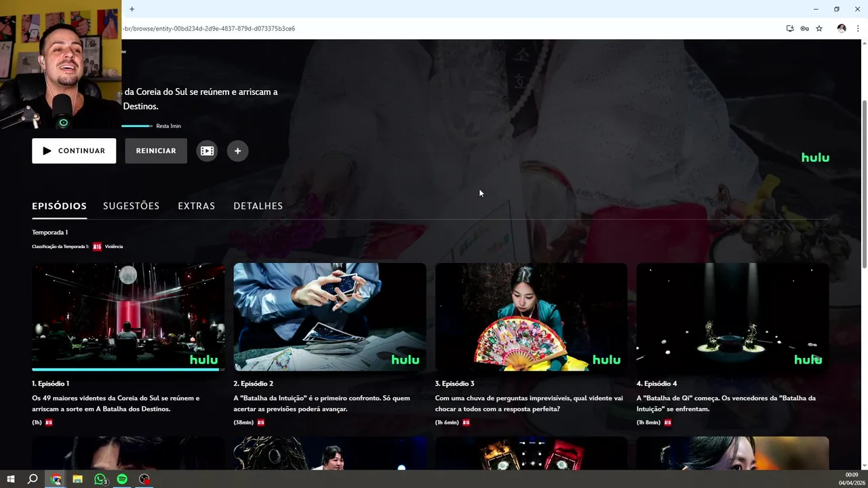Open Windows taskbar search
Viewport: 868px width, 488px height.
(32, 479)
